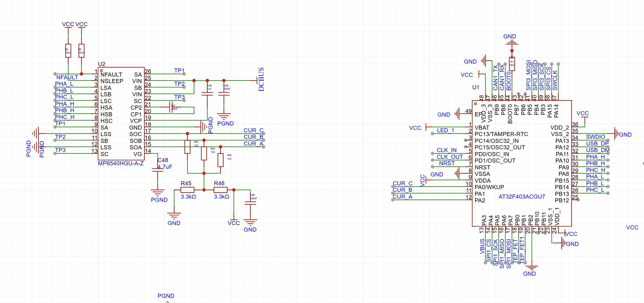
Task: Select the PGND ground symbol below C48
Action: [158, 193]
